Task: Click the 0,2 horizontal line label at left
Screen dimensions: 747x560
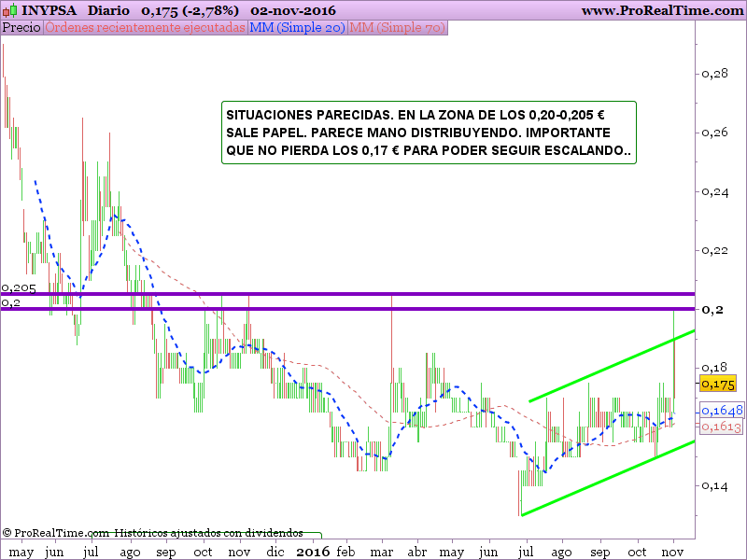Action: tap(11, 302)
